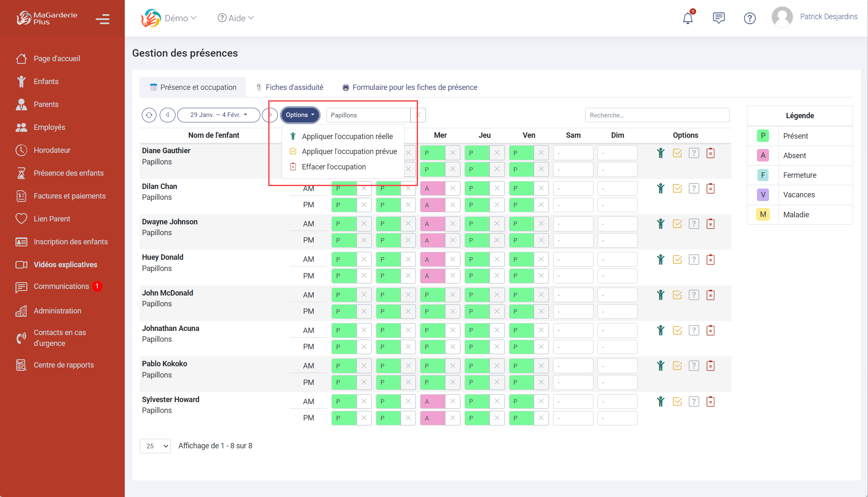
Task: Click the notification bell icon
Action: [x=687, y=18]
